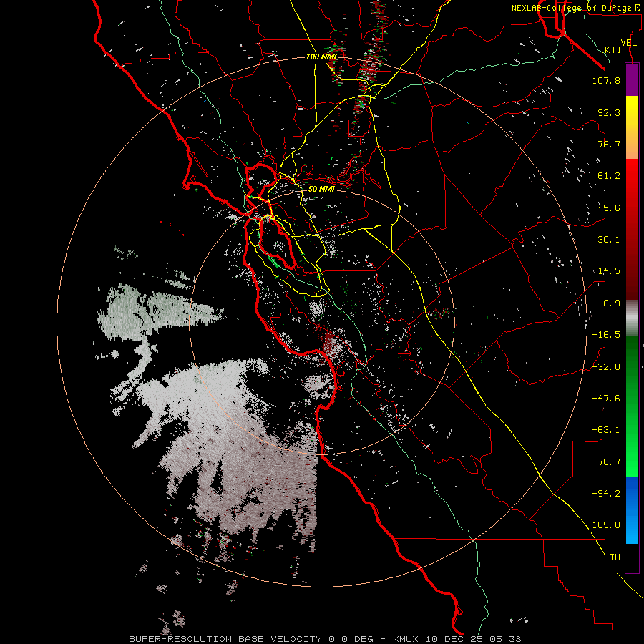This screenshot has height=644, width=644.
Task: Click the 107.8 velocity scale value
Action: pos(606,80)
